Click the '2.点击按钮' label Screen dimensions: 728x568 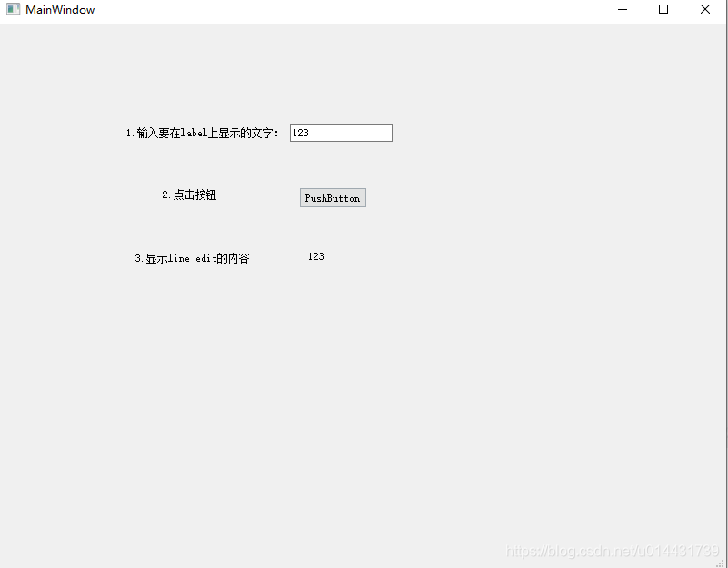pyautogui.click(x=189, y=194)
